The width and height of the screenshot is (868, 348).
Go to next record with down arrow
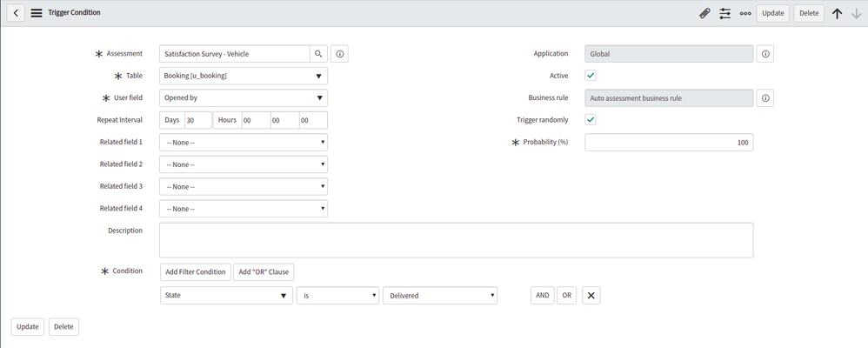[x=857, y=13]
